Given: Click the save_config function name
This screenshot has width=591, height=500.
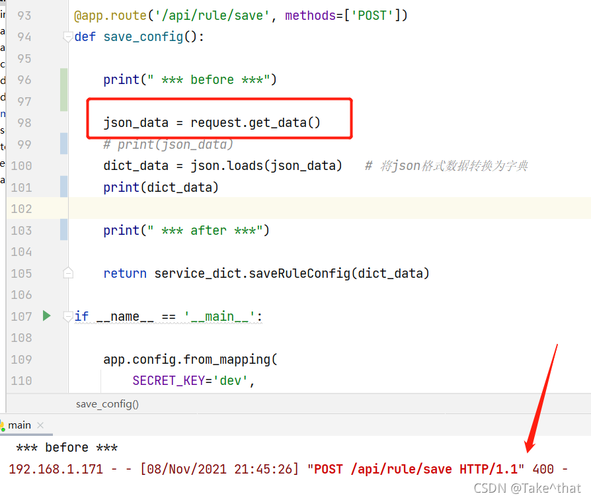Looking at the screenshot, I should point(143,37).
